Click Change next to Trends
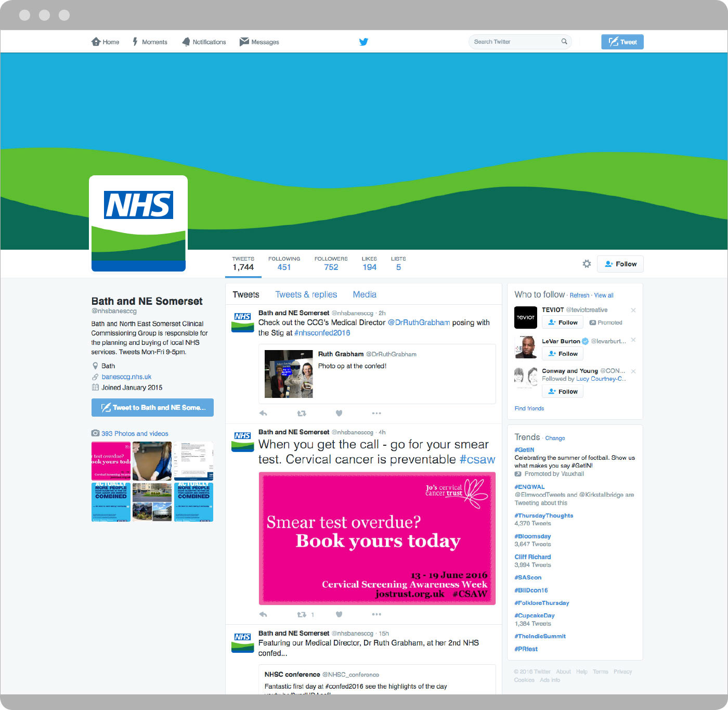Viewport: 728px width, 710px height. pos(555,438)
